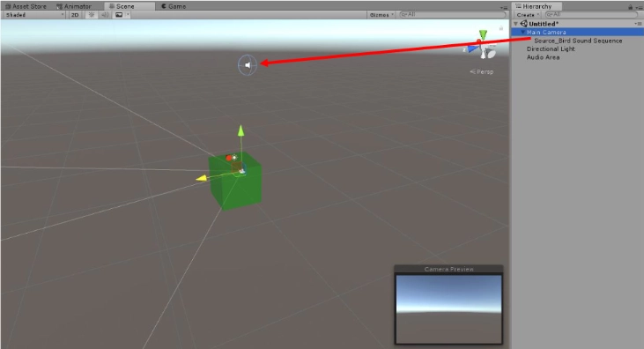
Task: Click the Hierarchy search field
Action: [x=590, y=15]
